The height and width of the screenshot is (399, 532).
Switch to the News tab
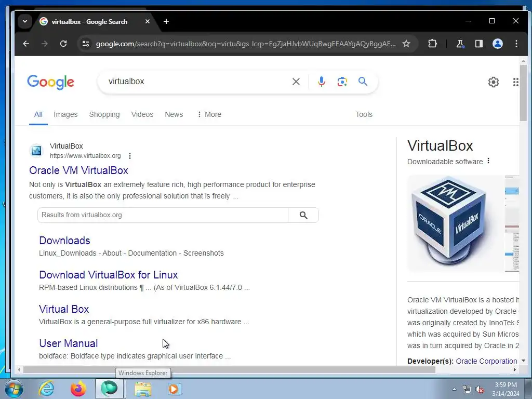174,114
